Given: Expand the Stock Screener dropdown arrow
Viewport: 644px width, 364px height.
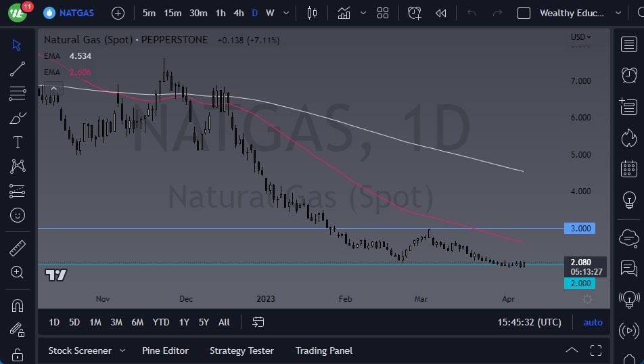Looking at the screenshot, I should coord(122,350).
